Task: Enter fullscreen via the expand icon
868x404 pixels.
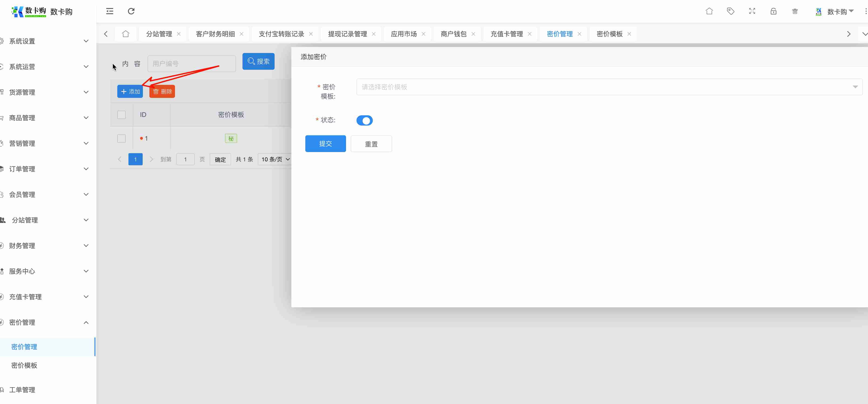Action: click(x=752, y=11)
